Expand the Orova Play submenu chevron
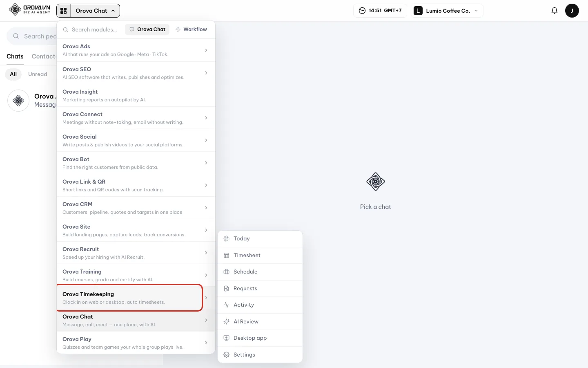 pyautogui.click(x=206, y=343)
